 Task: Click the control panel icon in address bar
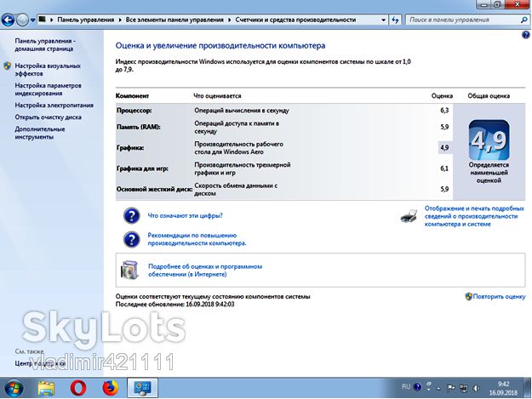point(42,20)
